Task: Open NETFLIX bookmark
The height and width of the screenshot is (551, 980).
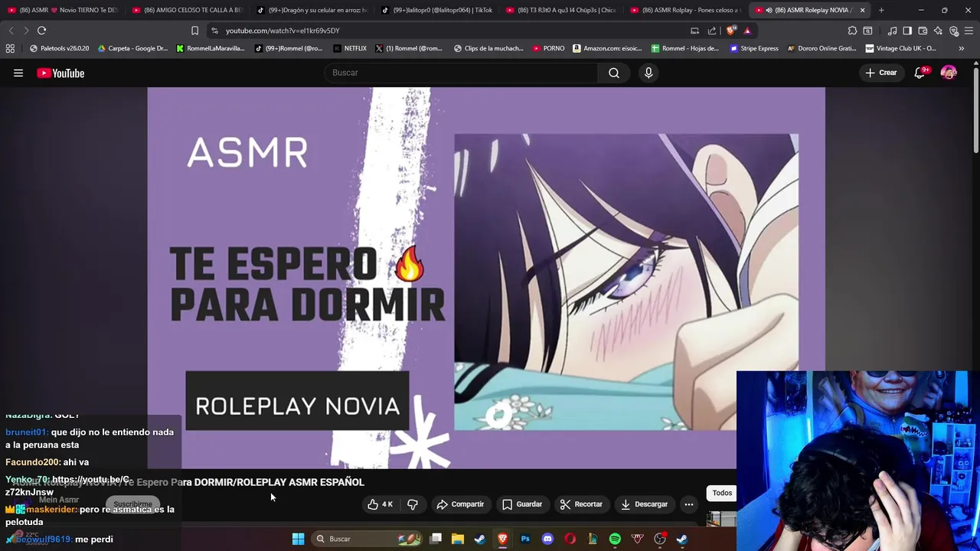Action: pyautogui.click(x=350, y=48)
